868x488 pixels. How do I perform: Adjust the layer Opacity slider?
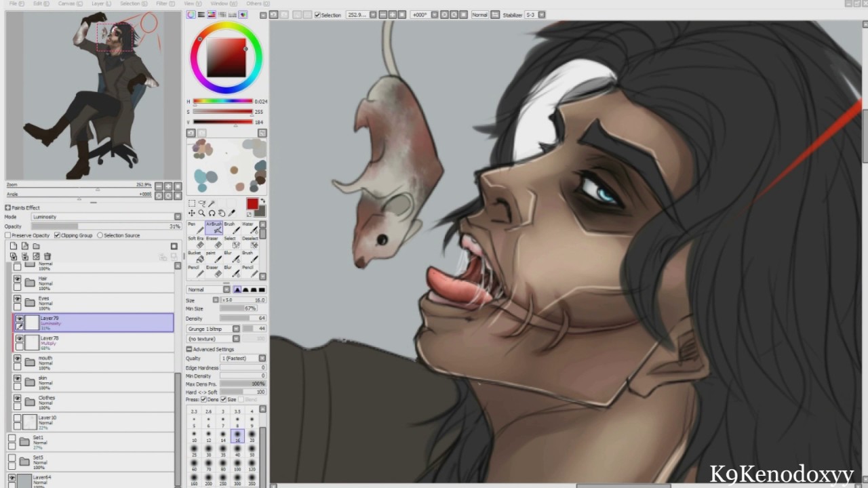pyautogui.click(x=106, y=226)
